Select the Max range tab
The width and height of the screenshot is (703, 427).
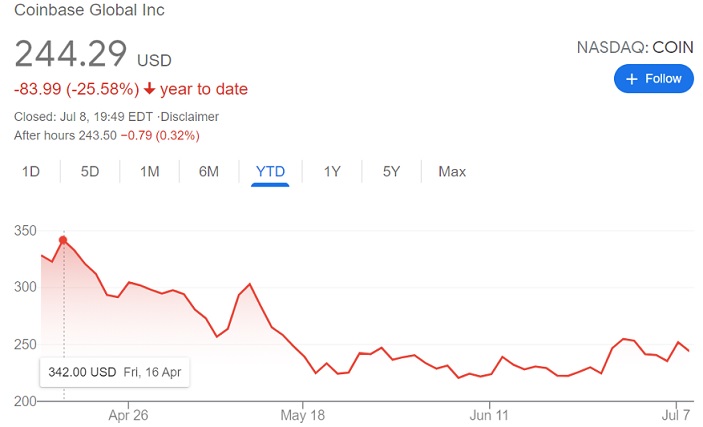coord(452,171)
